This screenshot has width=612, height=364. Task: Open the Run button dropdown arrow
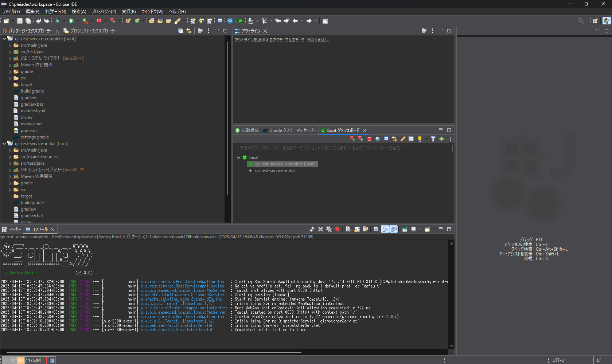coord(78,21)
